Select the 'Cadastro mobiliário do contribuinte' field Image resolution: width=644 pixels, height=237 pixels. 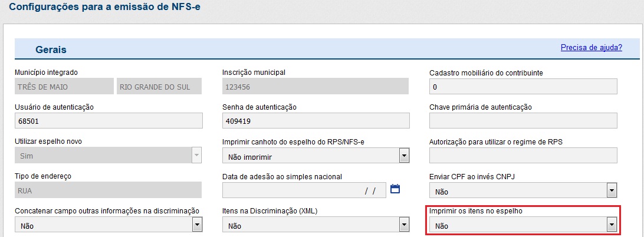tap(523, 87)
